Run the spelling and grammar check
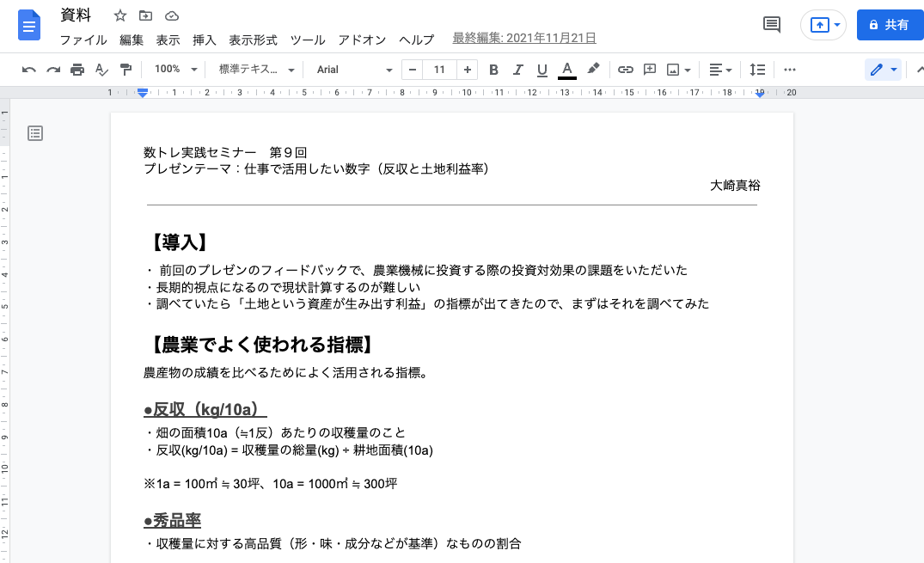The image size is (924, 563). coord(101,70)
